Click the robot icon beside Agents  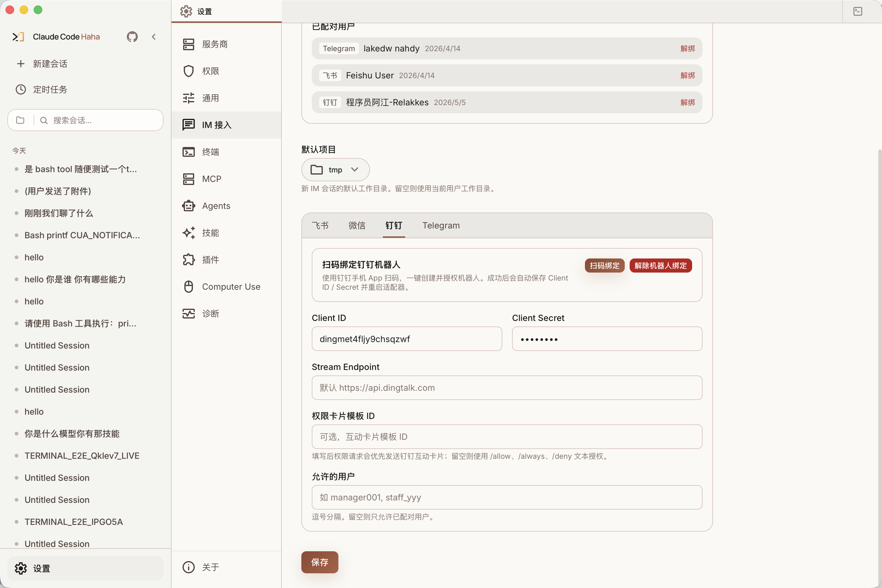tap(188, 206)
